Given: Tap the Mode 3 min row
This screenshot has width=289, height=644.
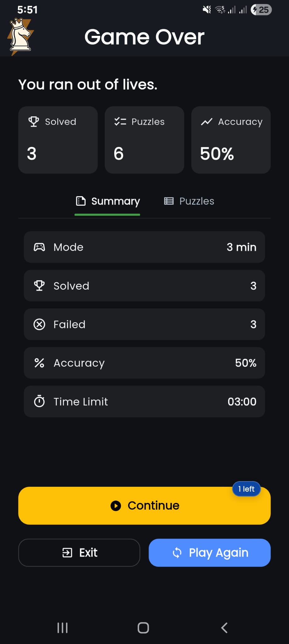Looking at the screenshot, I should click(x=144, y=247).
